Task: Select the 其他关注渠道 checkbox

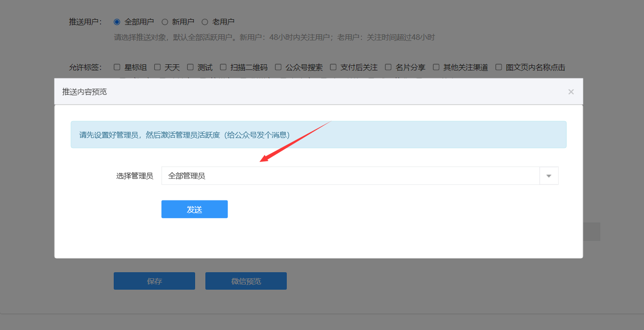Action: click(436, 67)
